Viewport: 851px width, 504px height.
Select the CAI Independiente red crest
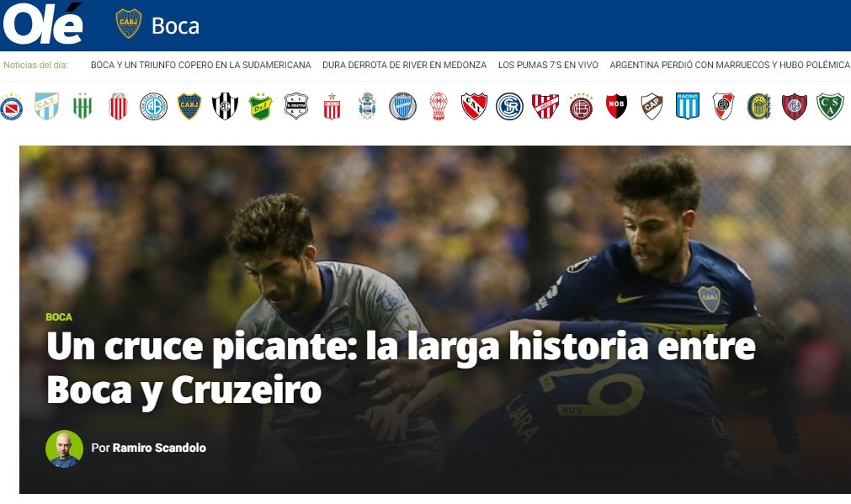[x=475, y=106]
